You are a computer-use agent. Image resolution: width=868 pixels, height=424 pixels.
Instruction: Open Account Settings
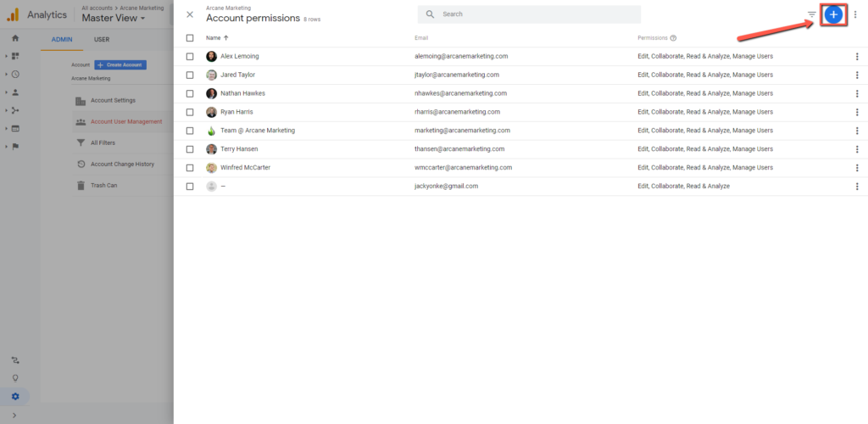point(113,101)
